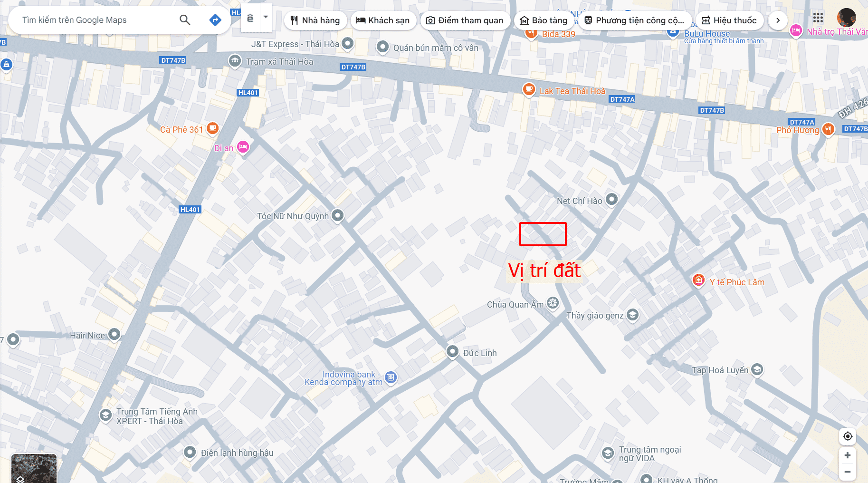Click the Indovina bank ATM marker
The height and width of the screenshot is (483, 868).
point(391,377)
